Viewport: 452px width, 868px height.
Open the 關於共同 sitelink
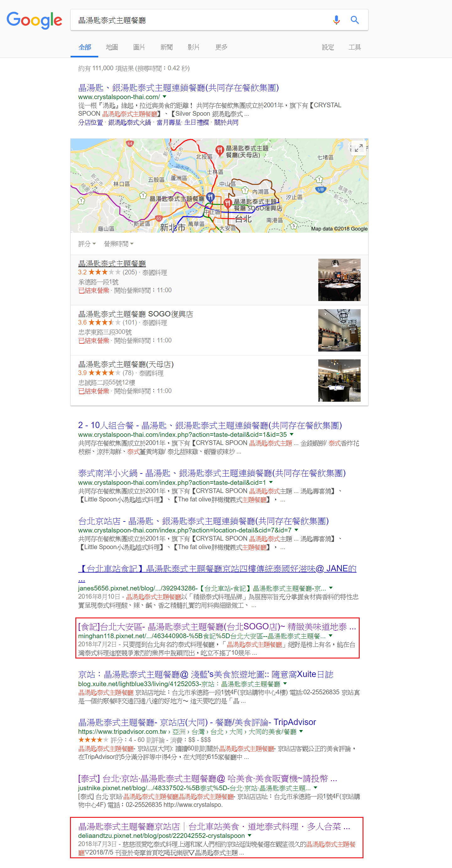click(226, 123)
